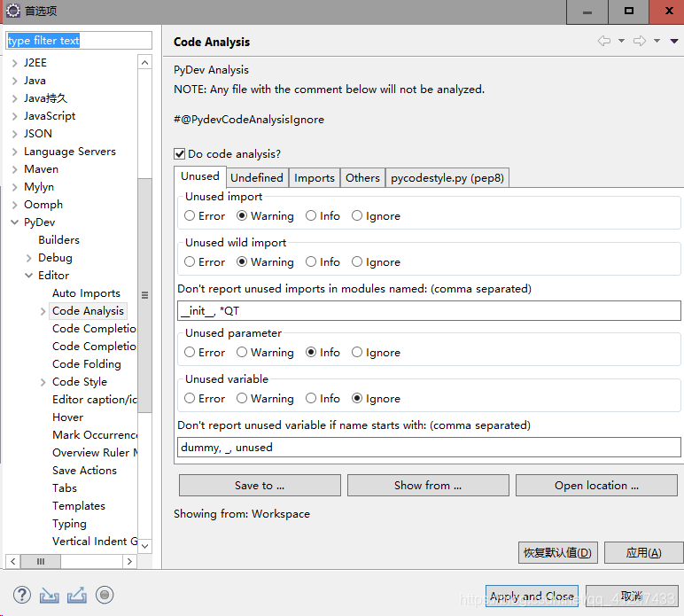Image resolution: width=684 pixels, height=616 pixels.
Task: Click the tree vertical scrollbar thumb
Action: coord(144,295)
